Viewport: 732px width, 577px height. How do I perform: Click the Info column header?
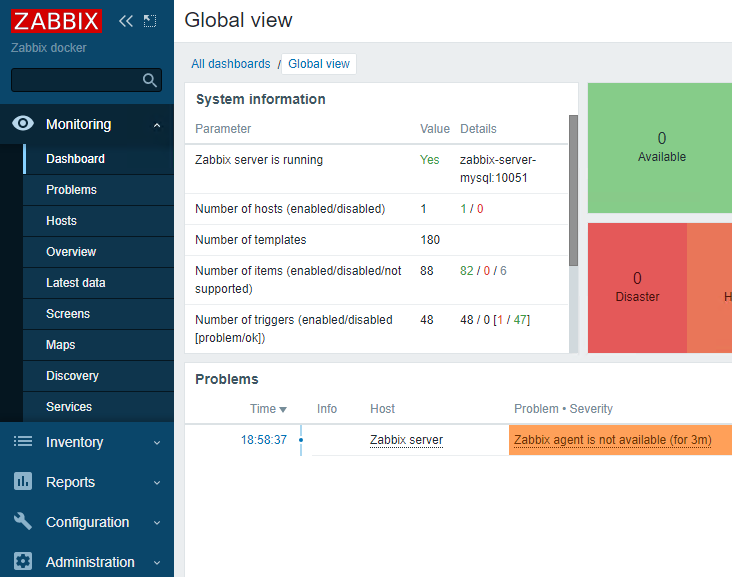[327, 409]
